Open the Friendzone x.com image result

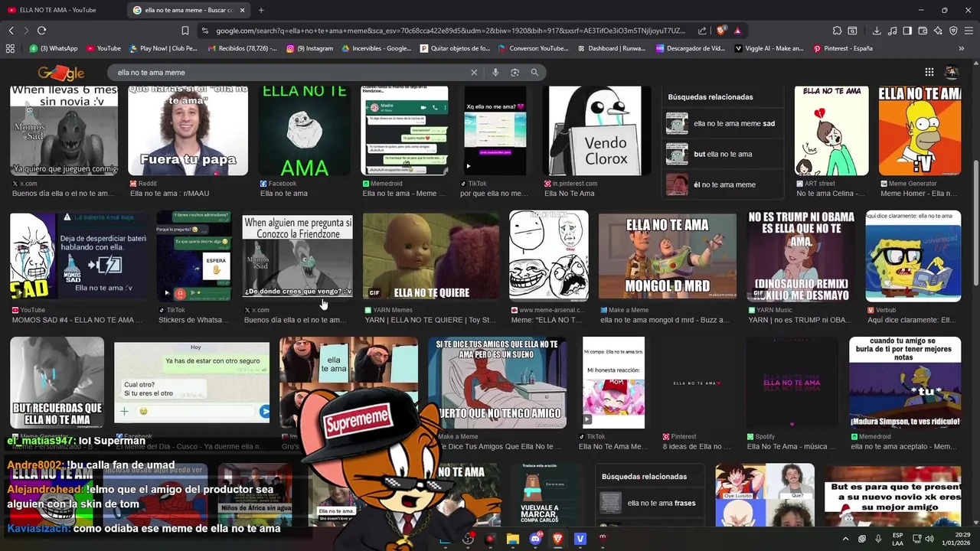[298, 257]
